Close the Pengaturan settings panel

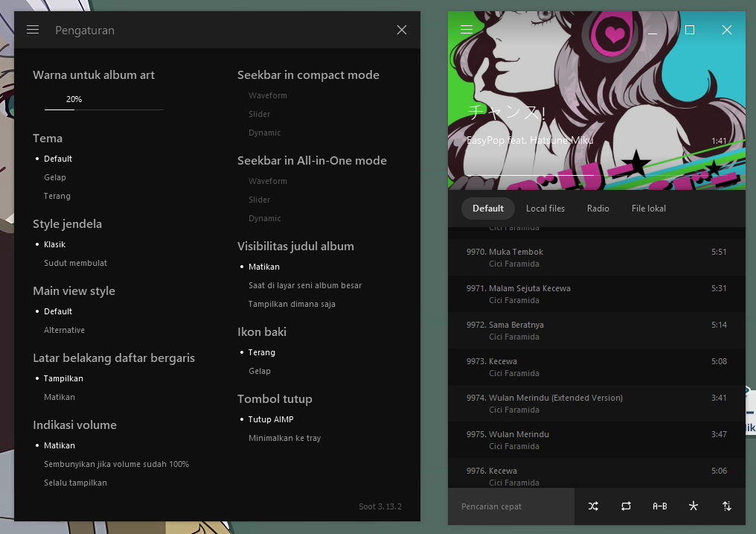coord(402,30)
